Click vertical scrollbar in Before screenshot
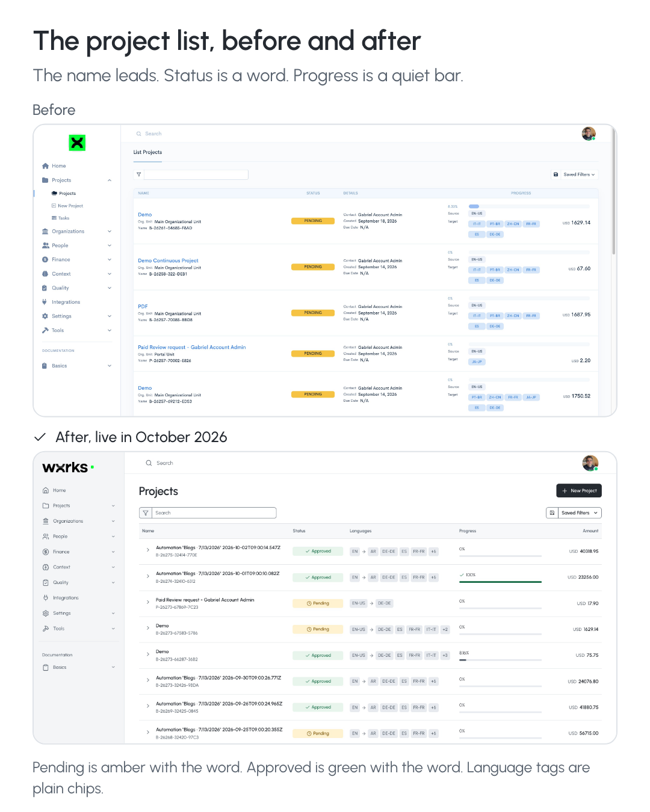Screen dimensions: 650x812 pyautogui.click(x=613, y=191)
